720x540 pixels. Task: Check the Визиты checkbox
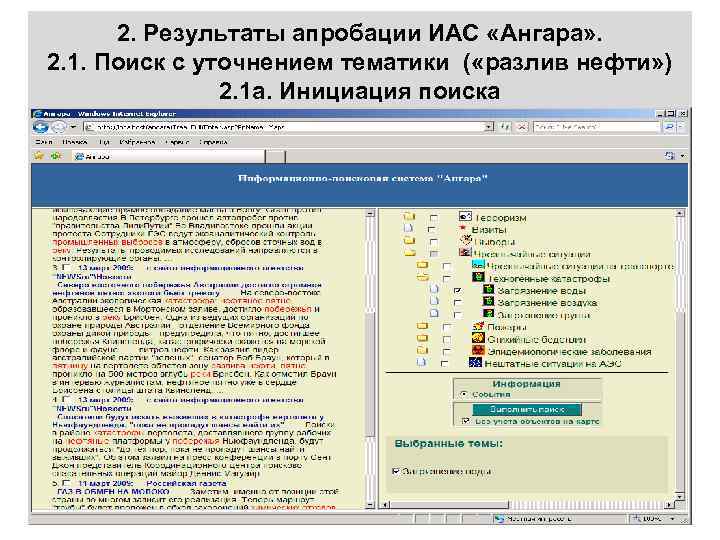(x=431, y=229)
